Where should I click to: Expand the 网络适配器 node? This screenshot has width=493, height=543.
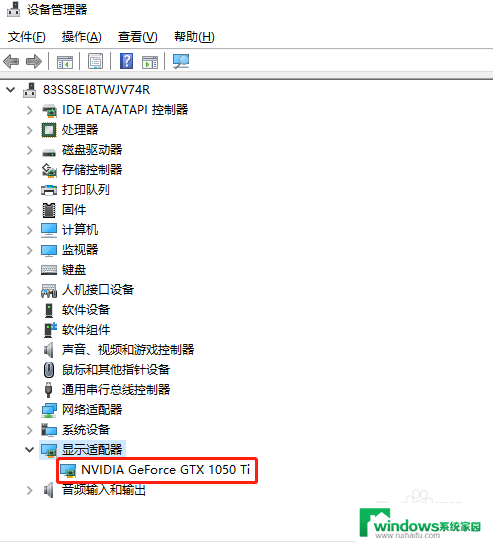click(30, 410)
